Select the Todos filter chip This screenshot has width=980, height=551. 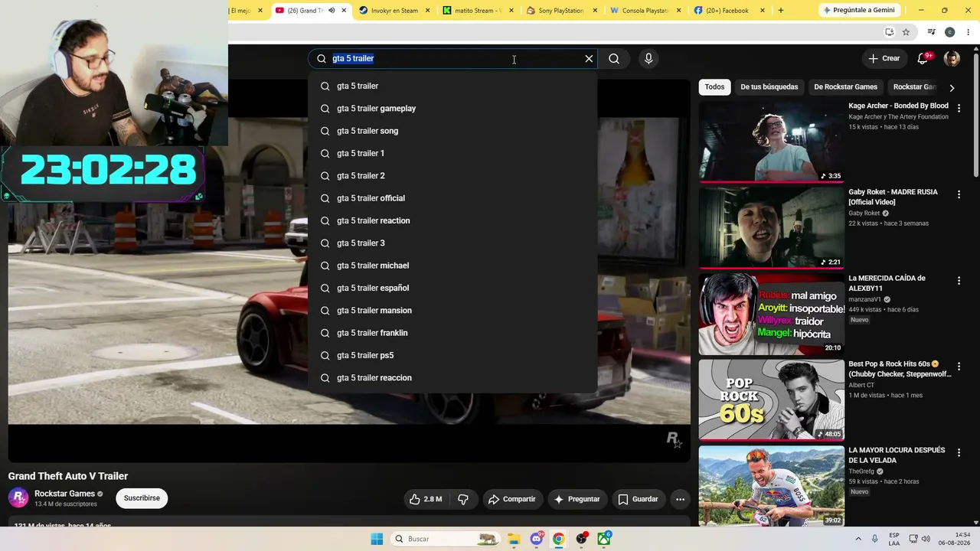(x=714, y=87)
